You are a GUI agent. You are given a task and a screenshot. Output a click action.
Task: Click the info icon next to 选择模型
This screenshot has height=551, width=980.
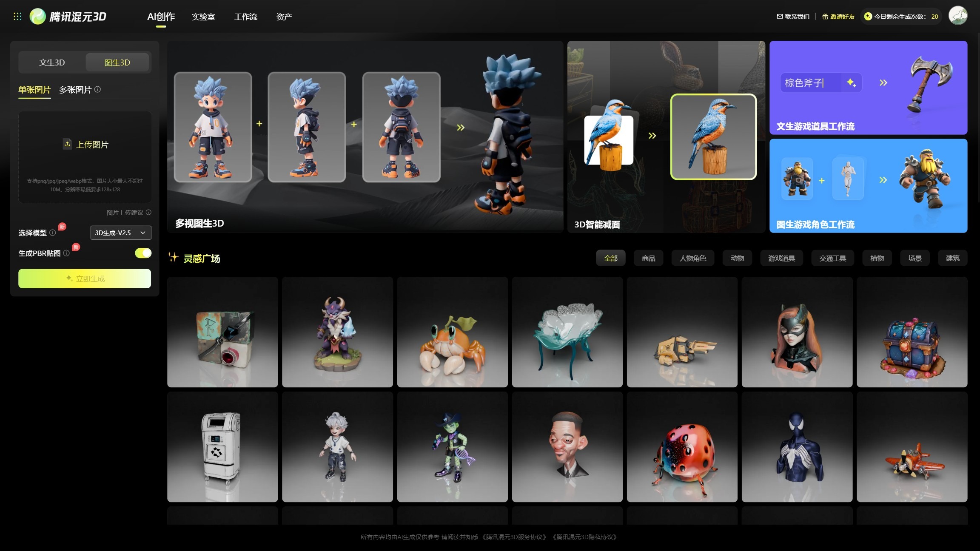coord(53,233)
